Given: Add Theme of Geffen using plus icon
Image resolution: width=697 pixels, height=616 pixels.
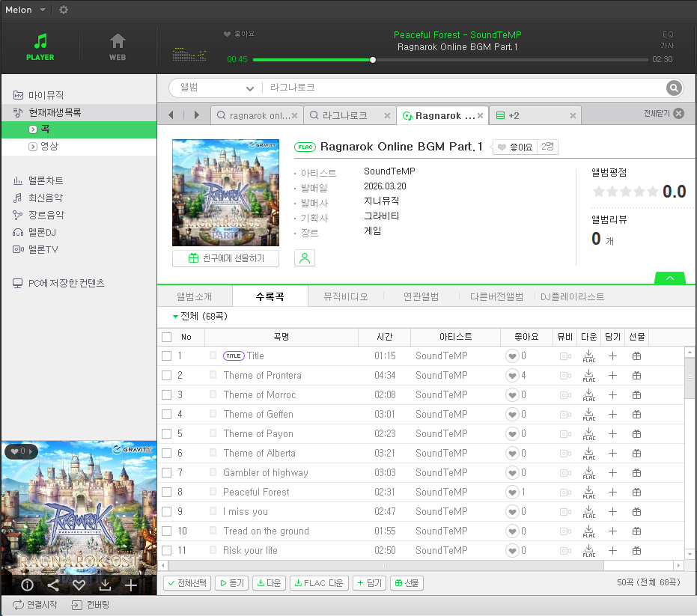Looking at the screenshot, I should click(x=612, y=415).
